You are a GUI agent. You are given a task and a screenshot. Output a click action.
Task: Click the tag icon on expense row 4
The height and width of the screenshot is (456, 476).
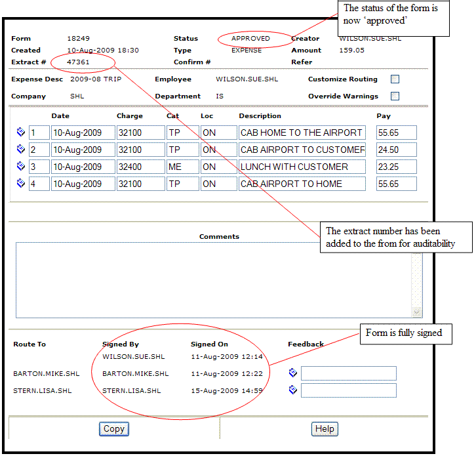click(x=20, y=183)
